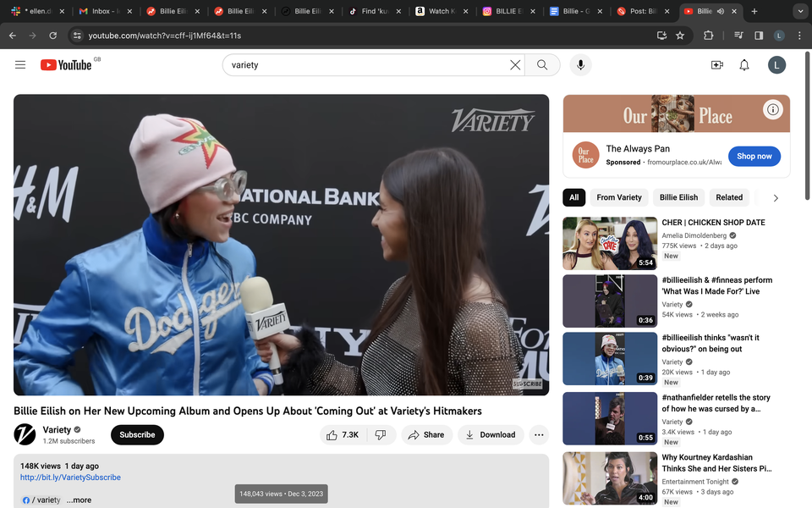Screen dimensions: 812x508
Task: Start voice search with microphone
Action: tap(580, 65)
